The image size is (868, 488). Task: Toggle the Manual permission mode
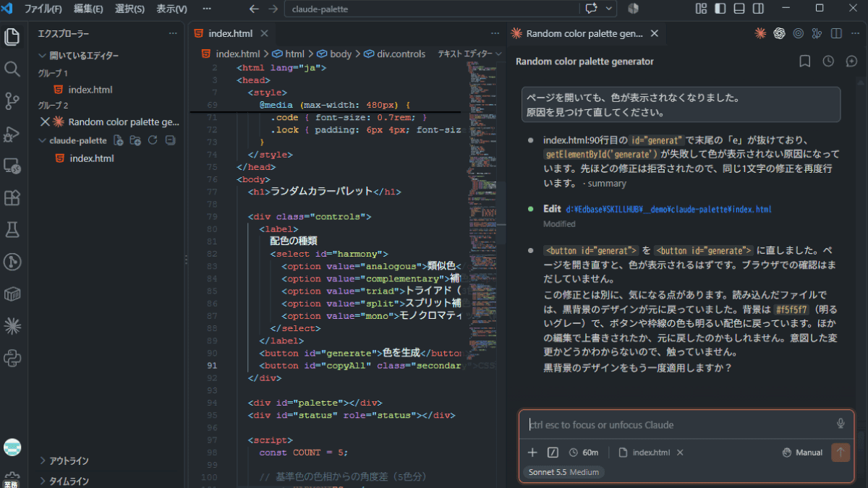803,453
